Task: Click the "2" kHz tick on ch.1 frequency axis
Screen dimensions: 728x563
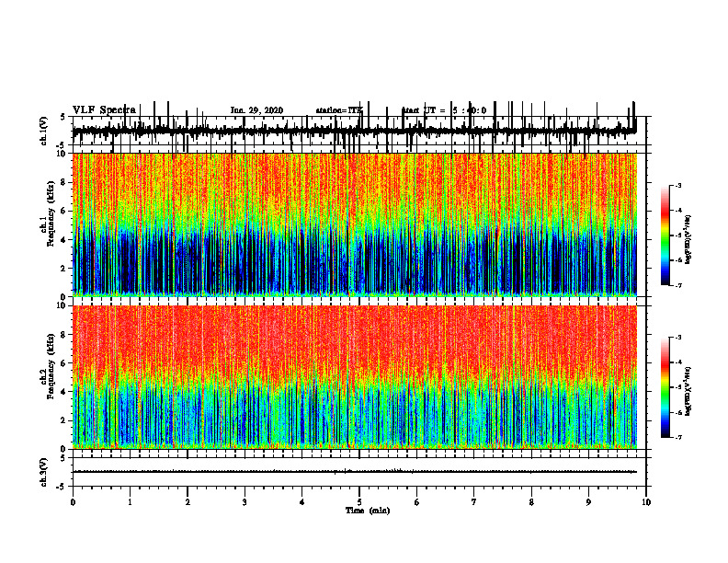Action: [63, 268]
